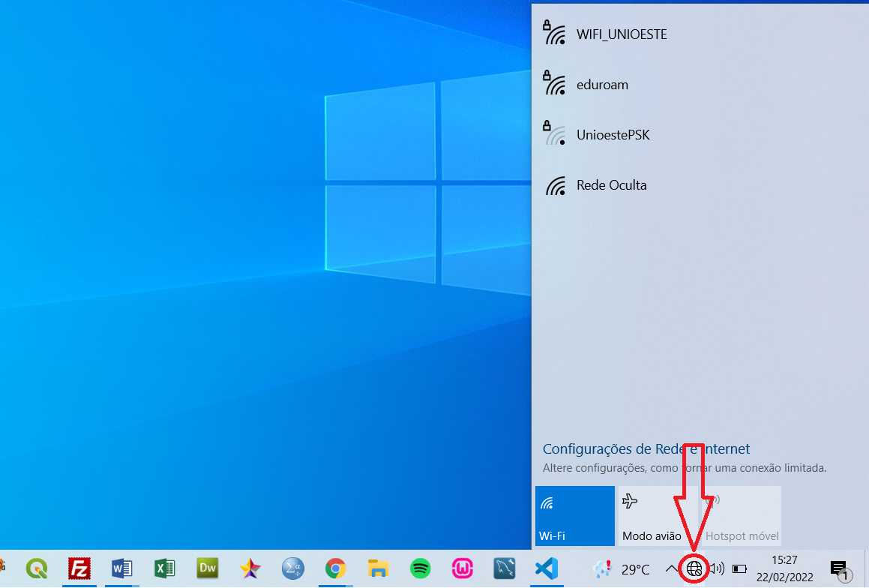Toggle the Hotspot móvel tile
869x588 pixels.
coord(742,516)
